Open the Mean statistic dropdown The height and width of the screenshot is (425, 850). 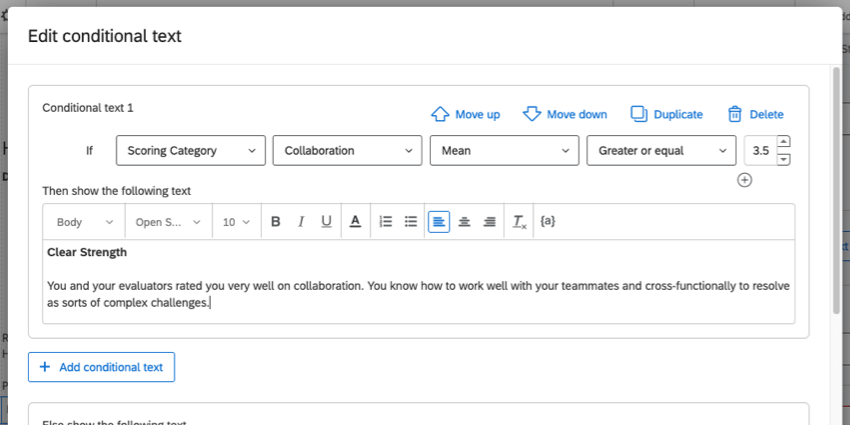click(504, 150)
